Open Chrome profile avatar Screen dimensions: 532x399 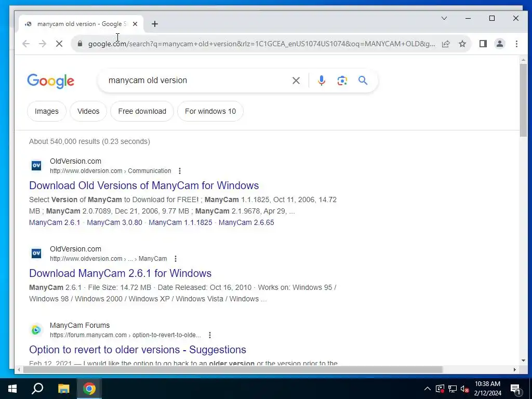tap(500, 44)
